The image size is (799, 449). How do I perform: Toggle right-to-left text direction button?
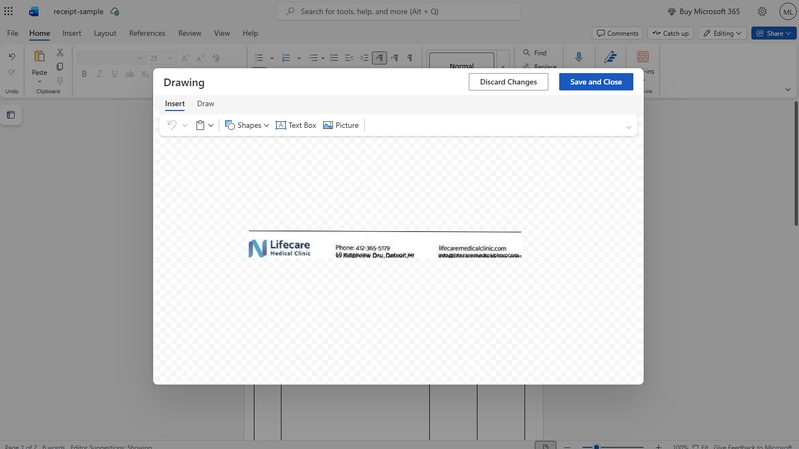(x=394, y=58)
